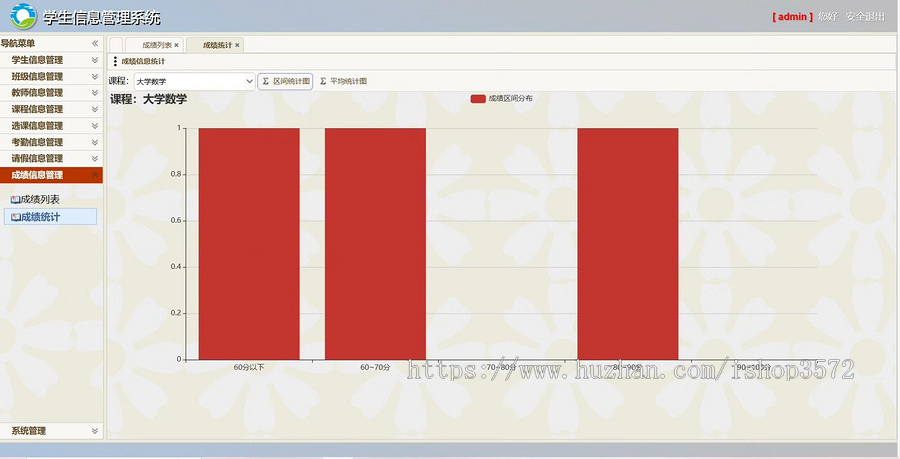Select 成绩统计 in the sidebar tree

click(40, 217)
